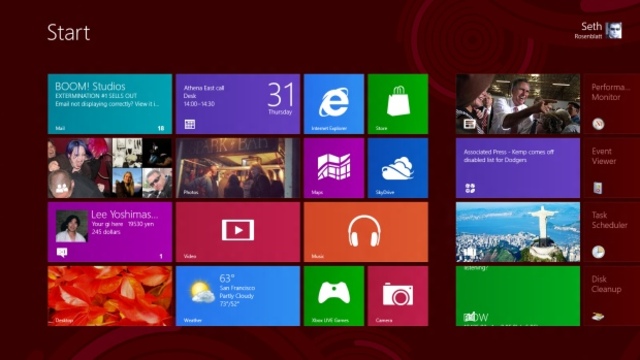
Task: Open the Music tile with headphones
Action: pyautogui.click(x=366, y=232)
